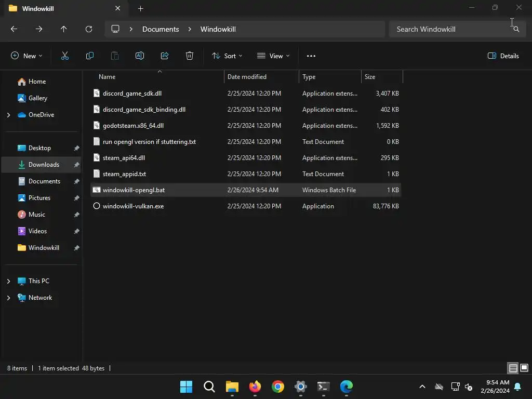The image size is (532, 399).
Task: Click the notification bell in system tray
Action: [518, 387]
